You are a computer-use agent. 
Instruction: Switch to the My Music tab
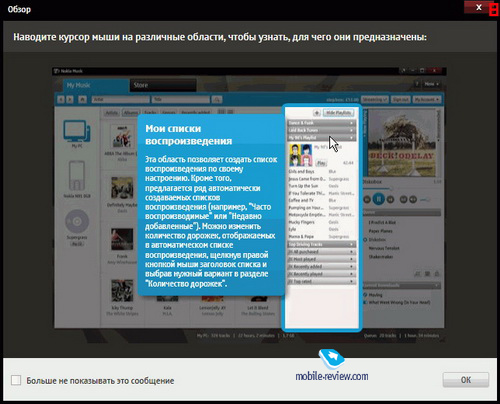(96, 85)
